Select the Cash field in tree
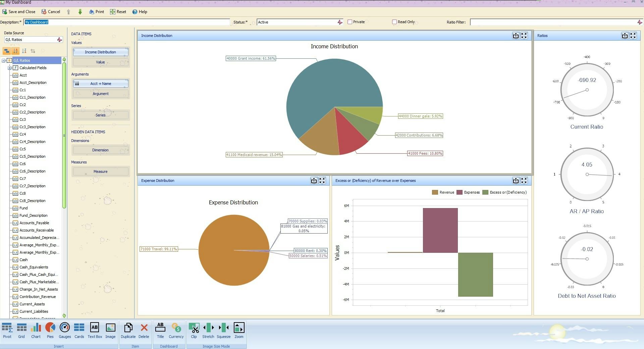 (23, 260)
